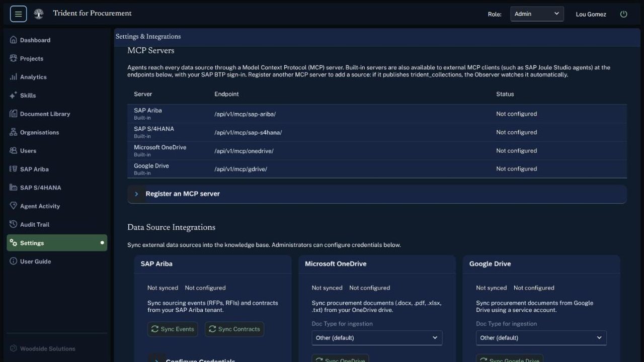Open Google Drive Doc Type dropdown
This screenshot has width=644, height=362.
(x=541, y=338)
